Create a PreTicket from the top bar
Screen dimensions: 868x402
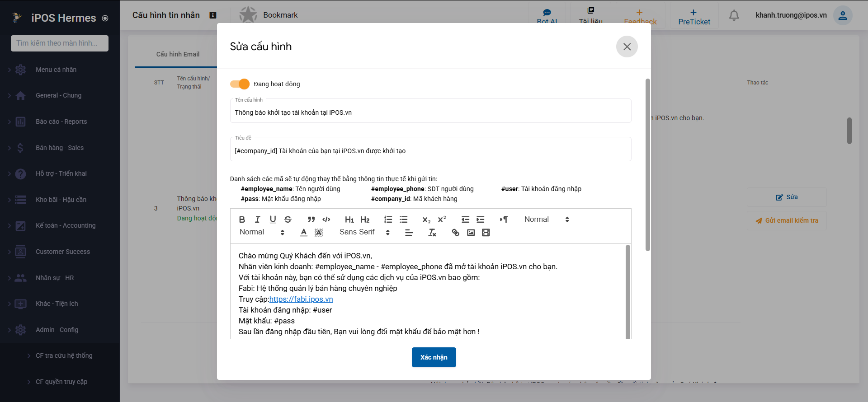click(694, 16)
